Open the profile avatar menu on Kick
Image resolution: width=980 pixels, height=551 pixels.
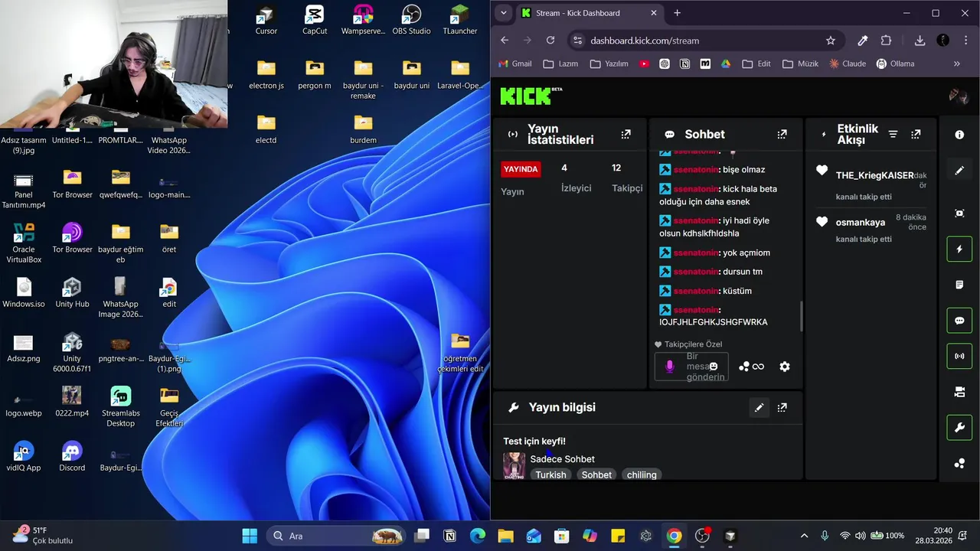pos(959,96)
